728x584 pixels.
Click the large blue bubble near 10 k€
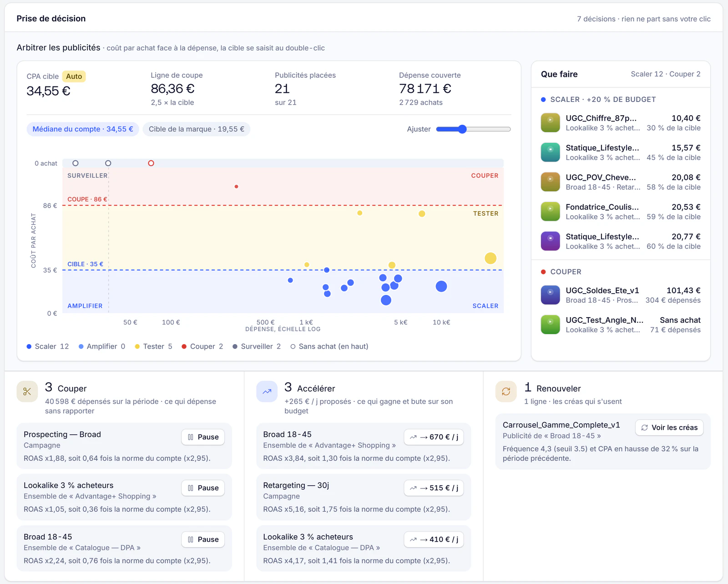coord(441,286)
